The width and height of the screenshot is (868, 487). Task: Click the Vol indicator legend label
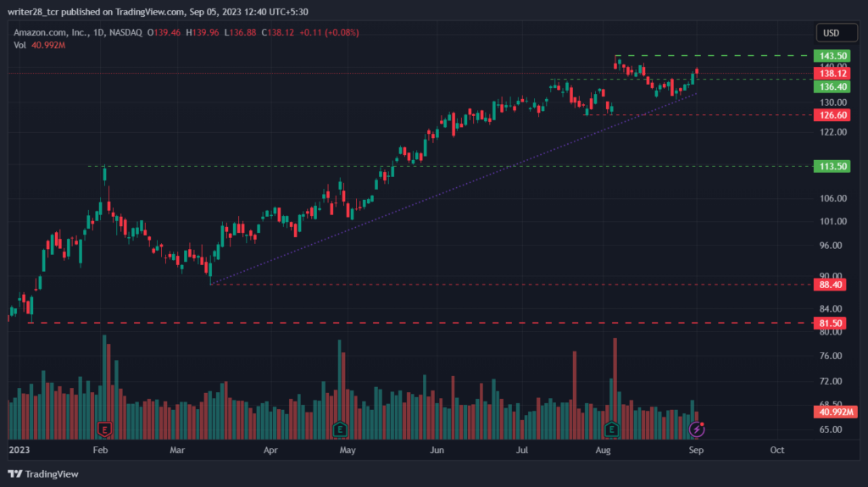click(20, 45)
